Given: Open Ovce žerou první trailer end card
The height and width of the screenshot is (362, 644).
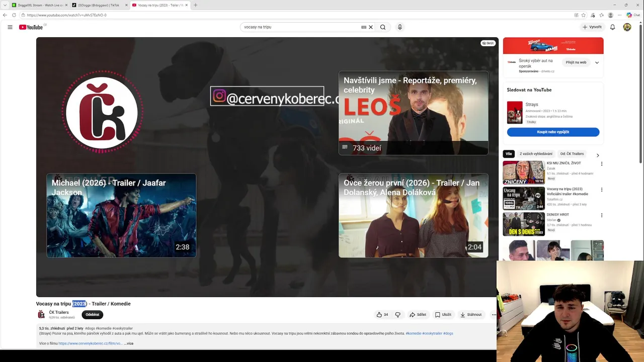Looking at the screenshot, I should tap(413, 216).
